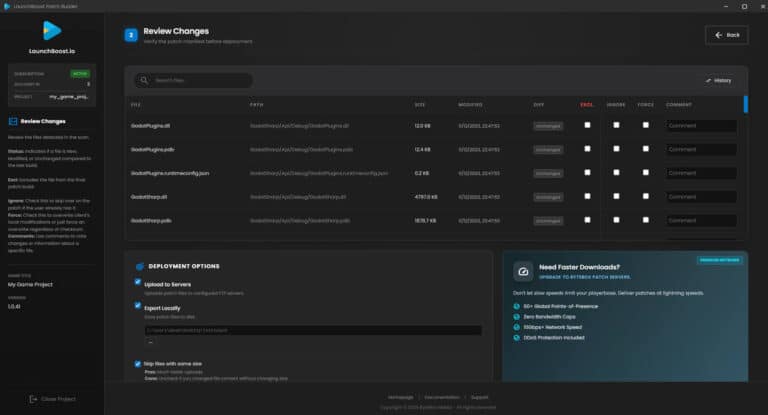Check Force for GodotPlugins.dll

pos(646,125)
